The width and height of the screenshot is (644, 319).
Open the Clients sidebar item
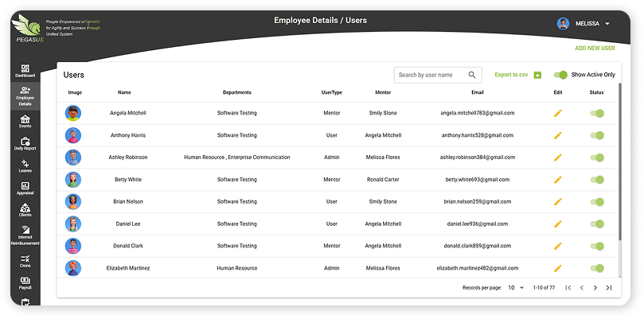pos(25,210)
